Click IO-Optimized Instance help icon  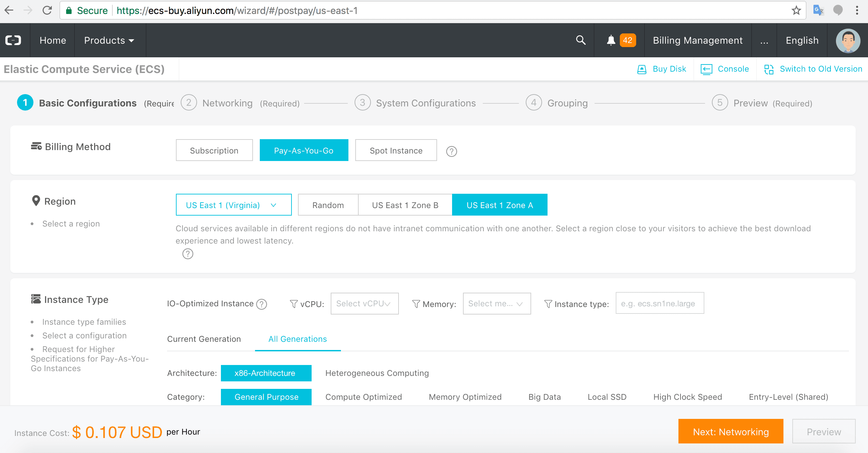click(261, 304)
